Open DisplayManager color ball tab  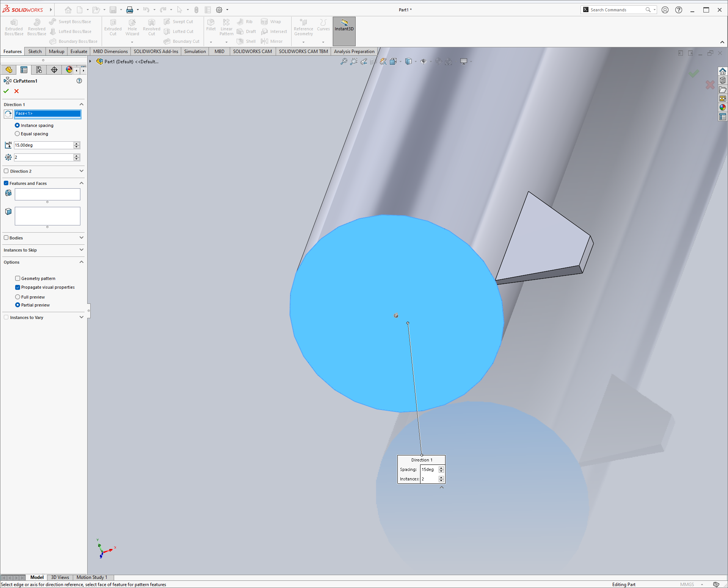(x=69, y=70)
